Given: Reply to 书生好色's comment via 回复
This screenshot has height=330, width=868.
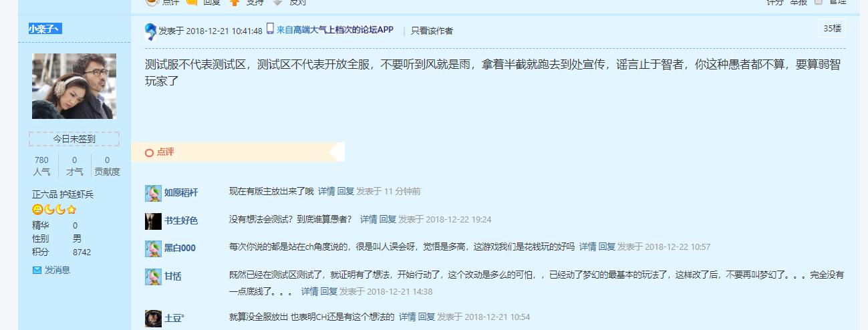Looking at the screenshot, I should pyautogui.click(x=388, y=219).
